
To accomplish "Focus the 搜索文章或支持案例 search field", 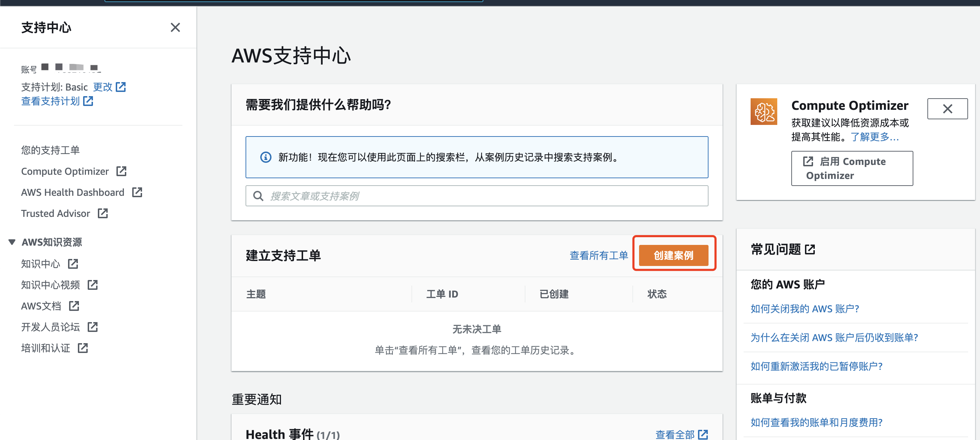I will click(477, 196).
